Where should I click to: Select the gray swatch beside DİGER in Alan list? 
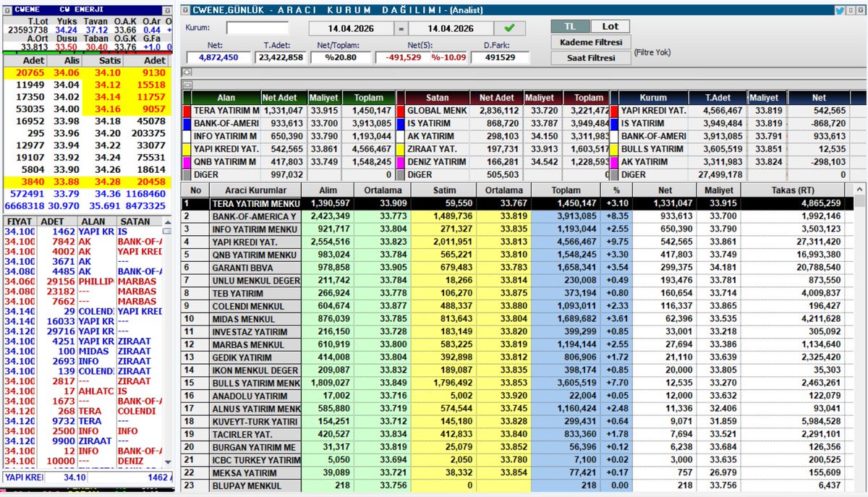pos(187,175)
